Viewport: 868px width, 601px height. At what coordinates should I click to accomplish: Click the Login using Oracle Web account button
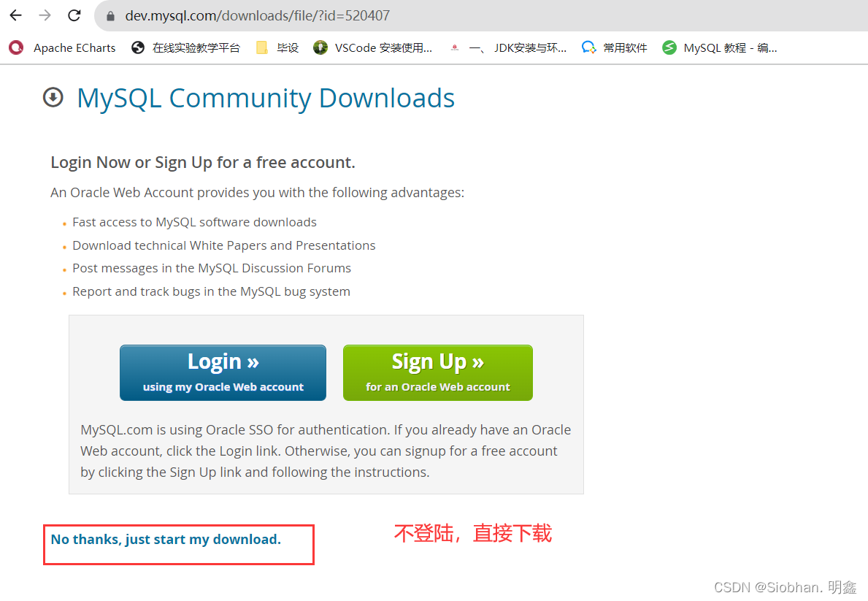223,372
